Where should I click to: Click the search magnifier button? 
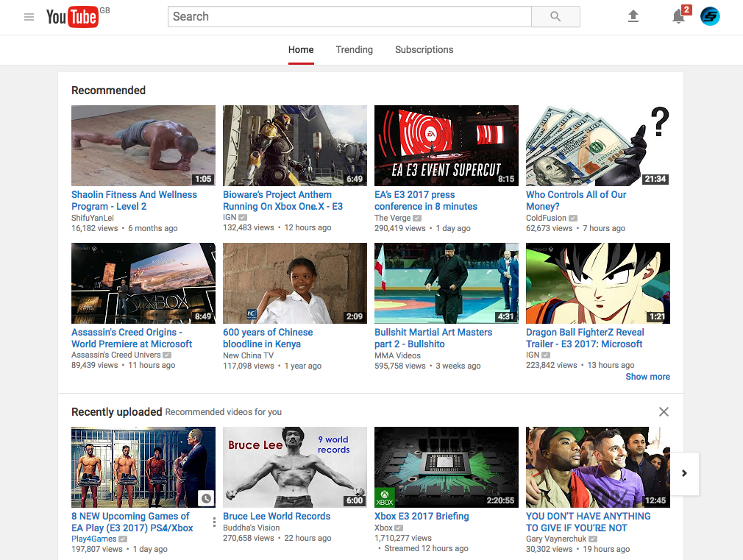(555, 17)
